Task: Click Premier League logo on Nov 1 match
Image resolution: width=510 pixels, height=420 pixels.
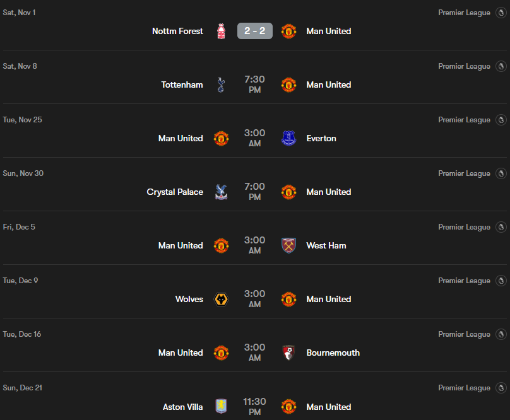Action: [501, 13]
